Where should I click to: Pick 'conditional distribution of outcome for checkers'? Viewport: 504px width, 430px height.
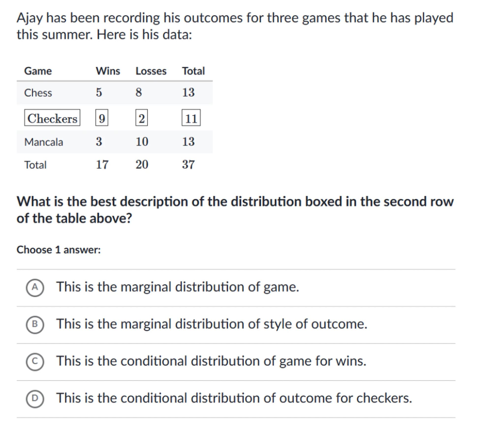pos(234,398)
